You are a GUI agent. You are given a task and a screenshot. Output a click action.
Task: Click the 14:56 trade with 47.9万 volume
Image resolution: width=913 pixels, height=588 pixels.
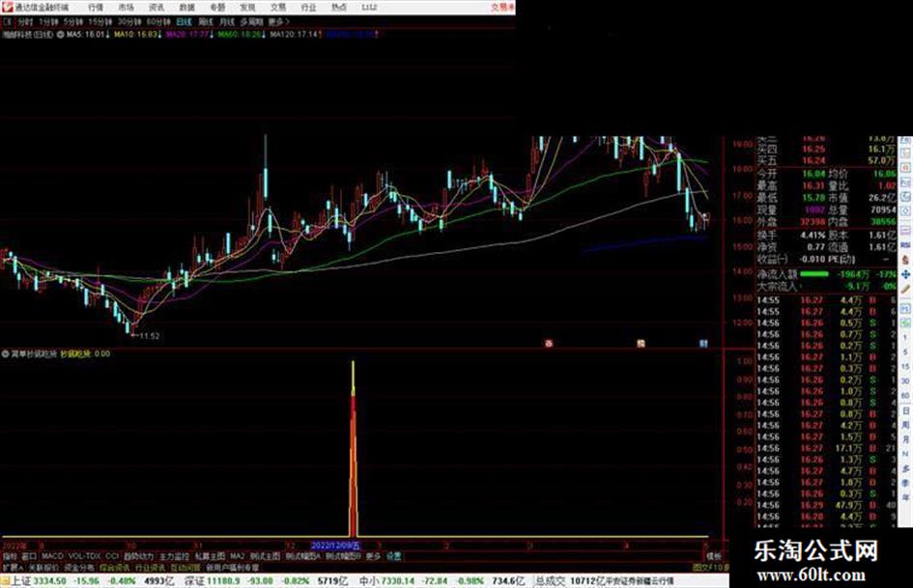pos(827,505)
